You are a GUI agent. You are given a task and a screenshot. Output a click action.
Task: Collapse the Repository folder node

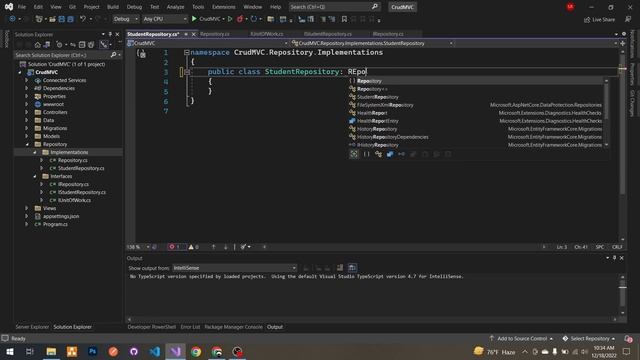27,144
